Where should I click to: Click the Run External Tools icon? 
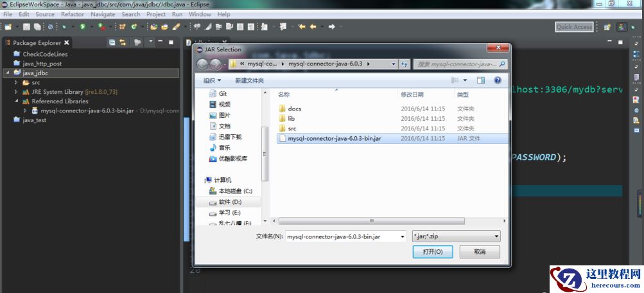point(101,27)
